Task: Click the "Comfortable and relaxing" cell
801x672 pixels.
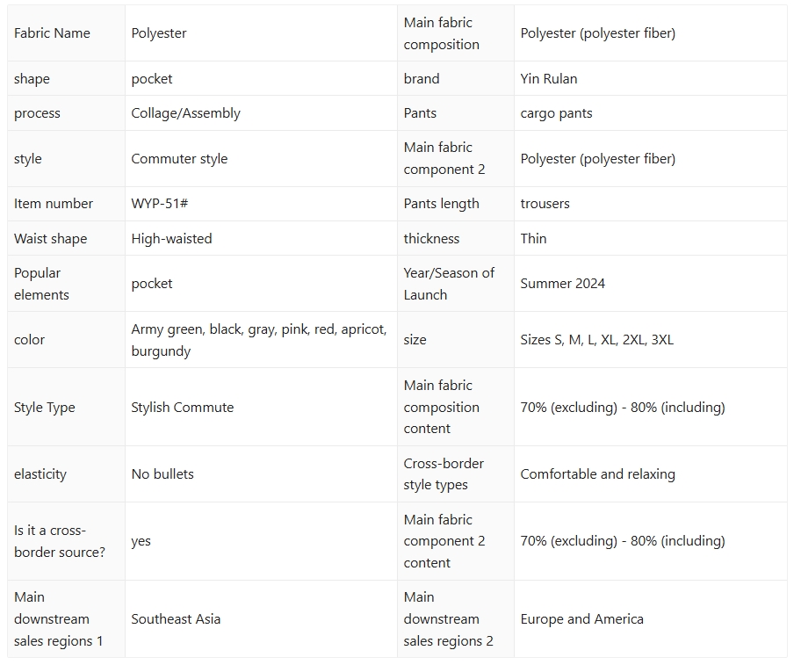Action: pos(597,474)
